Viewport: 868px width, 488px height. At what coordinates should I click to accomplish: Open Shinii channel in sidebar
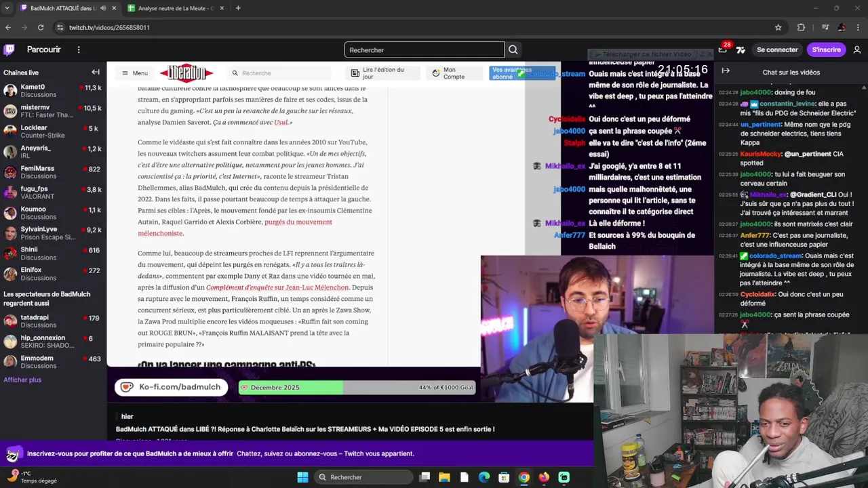click(53, 253)
